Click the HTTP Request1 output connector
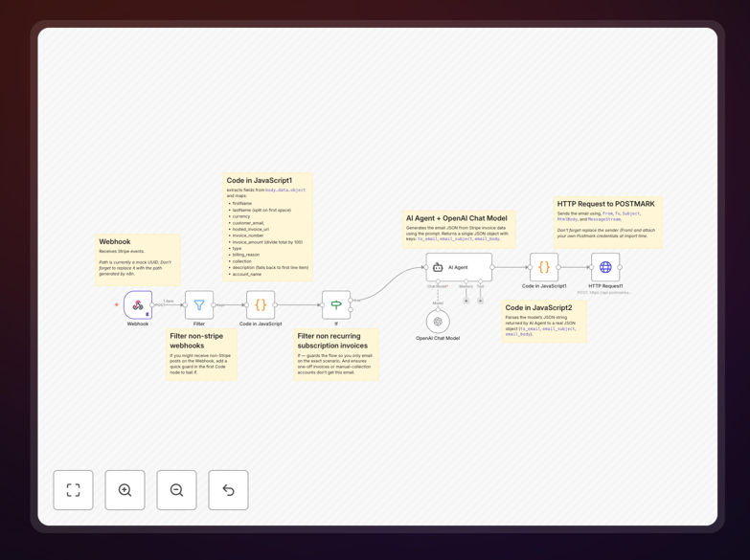The height and width of the screenshot is (560, 750). pos(620,267)
